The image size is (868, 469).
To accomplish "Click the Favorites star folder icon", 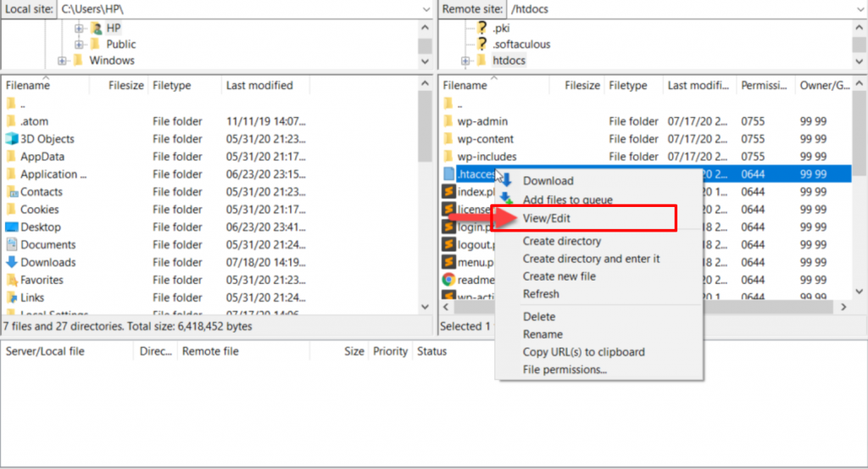I will coord(12,280).
